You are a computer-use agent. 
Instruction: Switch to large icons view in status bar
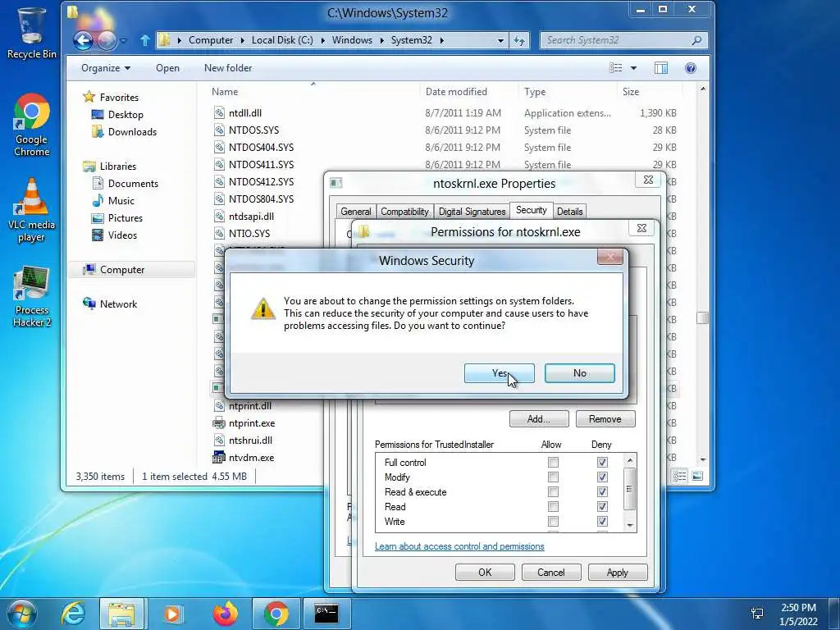click(x=697, y=477)
